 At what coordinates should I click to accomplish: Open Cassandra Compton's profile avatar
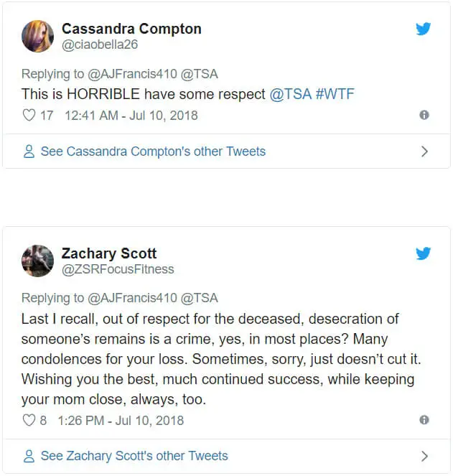pos(37,37)
